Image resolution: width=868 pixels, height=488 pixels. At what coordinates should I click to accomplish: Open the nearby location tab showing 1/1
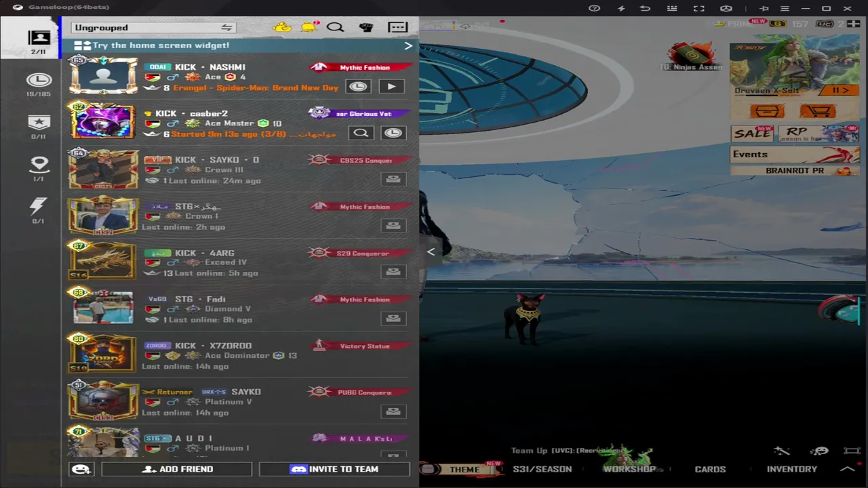click(39, 169)
